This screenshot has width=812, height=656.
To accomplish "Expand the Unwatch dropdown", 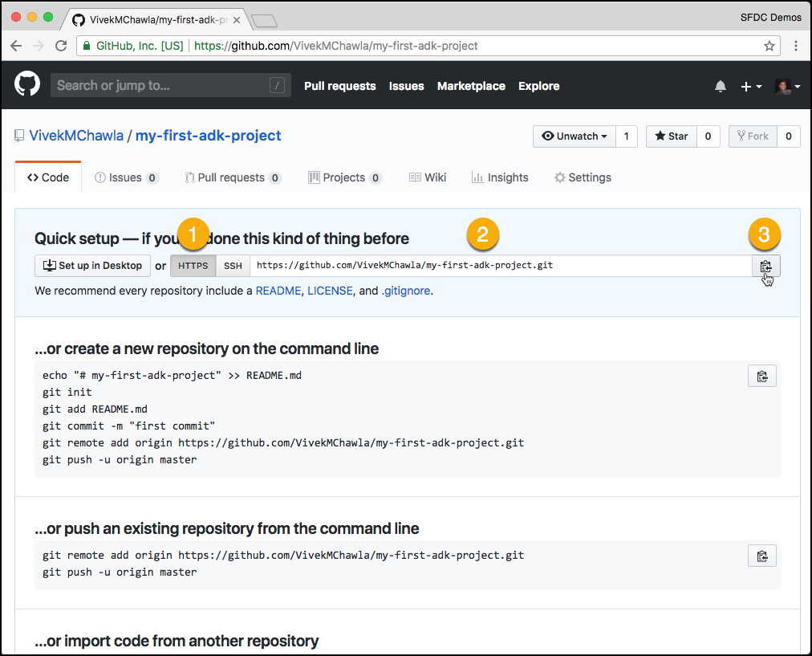I will pyautogui.click(x=574, y=136).
